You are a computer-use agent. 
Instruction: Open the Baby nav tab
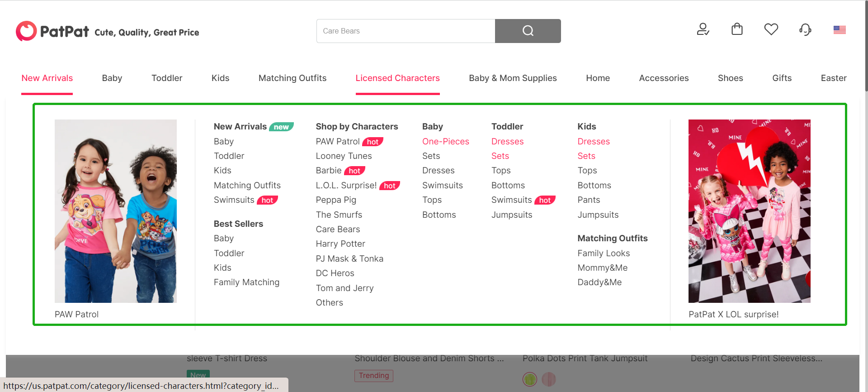(x=112, y=78)
